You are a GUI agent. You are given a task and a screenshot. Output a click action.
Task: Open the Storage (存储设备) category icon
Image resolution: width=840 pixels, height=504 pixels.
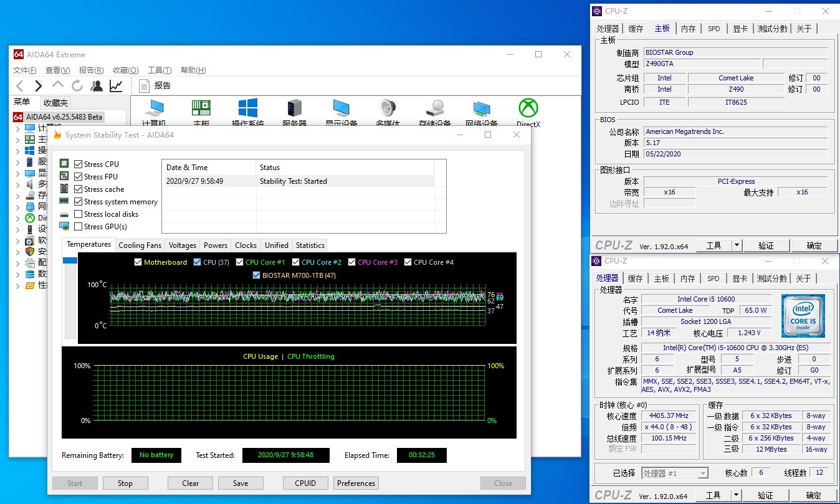pyautogui.click(x=435, y=109)
